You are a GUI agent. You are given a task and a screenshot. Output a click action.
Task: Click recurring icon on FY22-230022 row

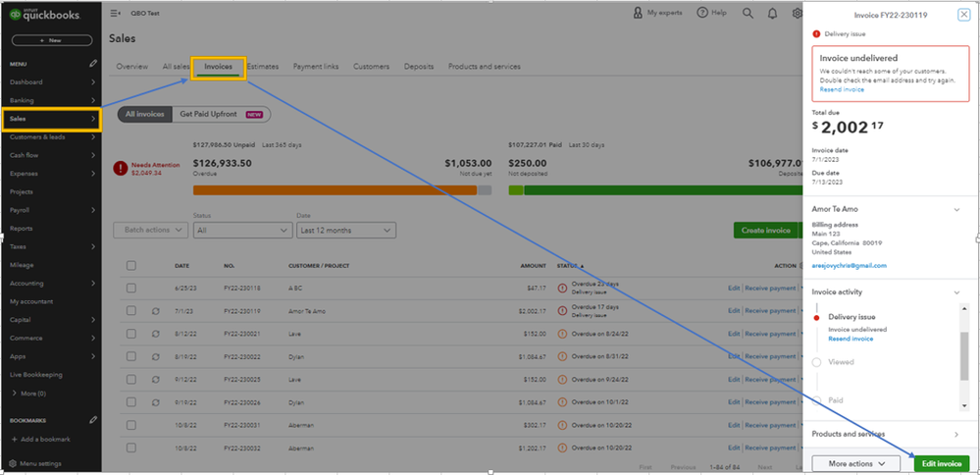tap(156, 356)
